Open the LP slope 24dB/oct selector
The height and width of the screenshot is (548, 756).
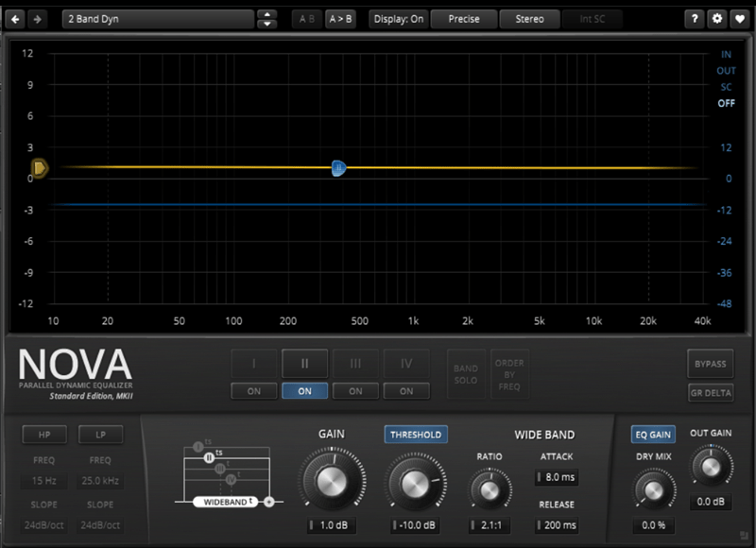100,525
